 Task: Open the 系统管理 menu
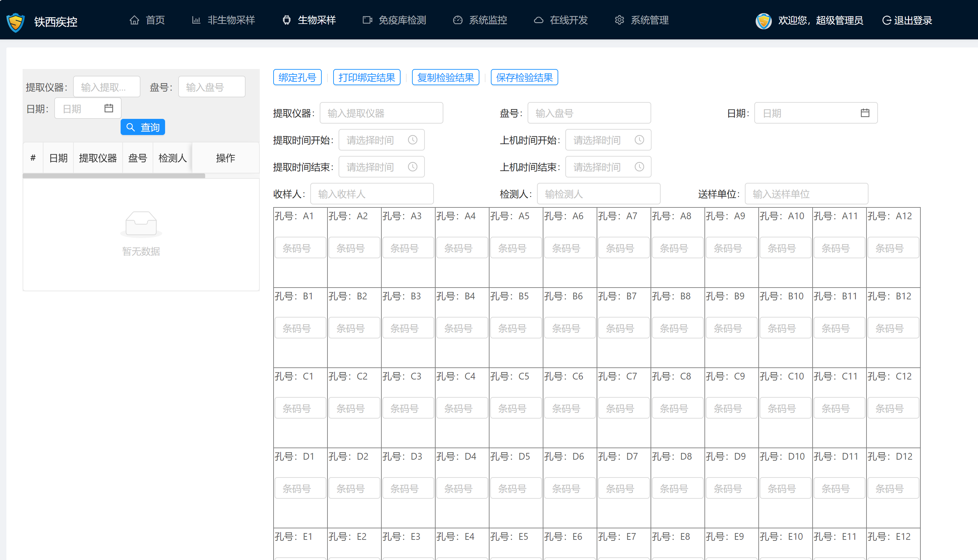click(x=642, y=20)
